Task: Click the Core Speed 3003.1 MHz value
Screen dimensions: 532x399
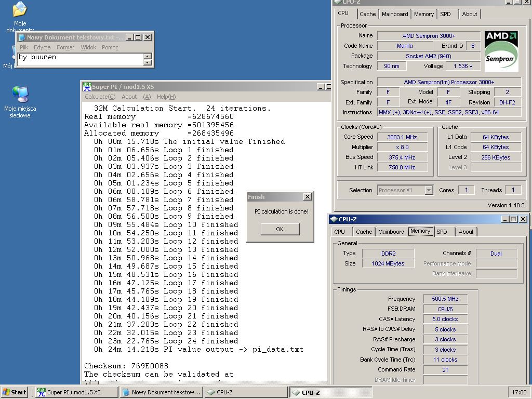Action: tap(402, 137)
